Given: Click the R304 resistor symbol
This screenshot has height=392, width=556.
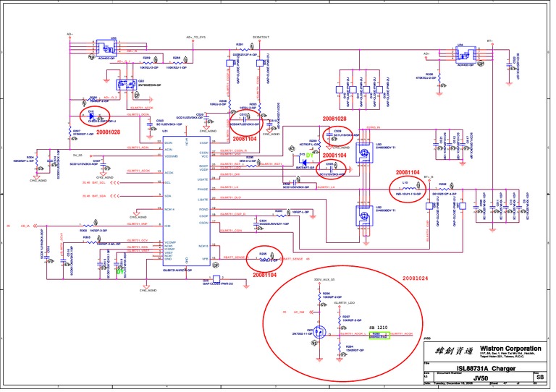Looking at the screenshot, I should [x=36, y=161].
